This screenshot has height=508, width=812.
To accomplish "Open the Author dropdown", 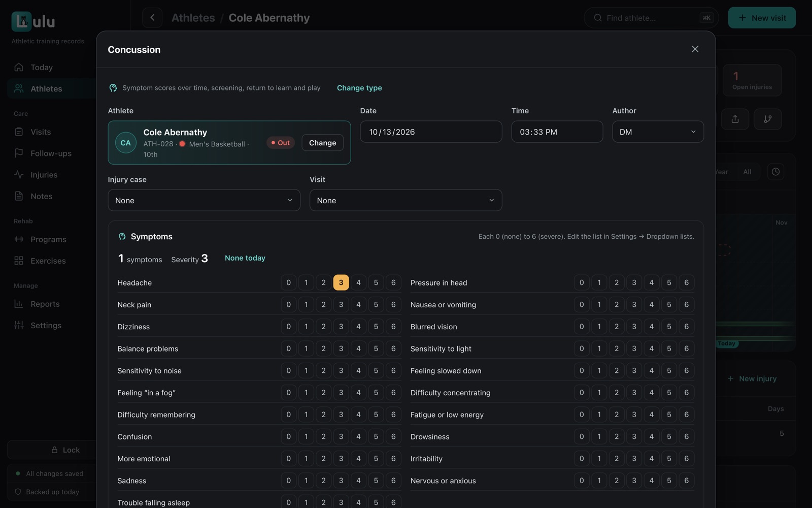I will pos(658,132).
